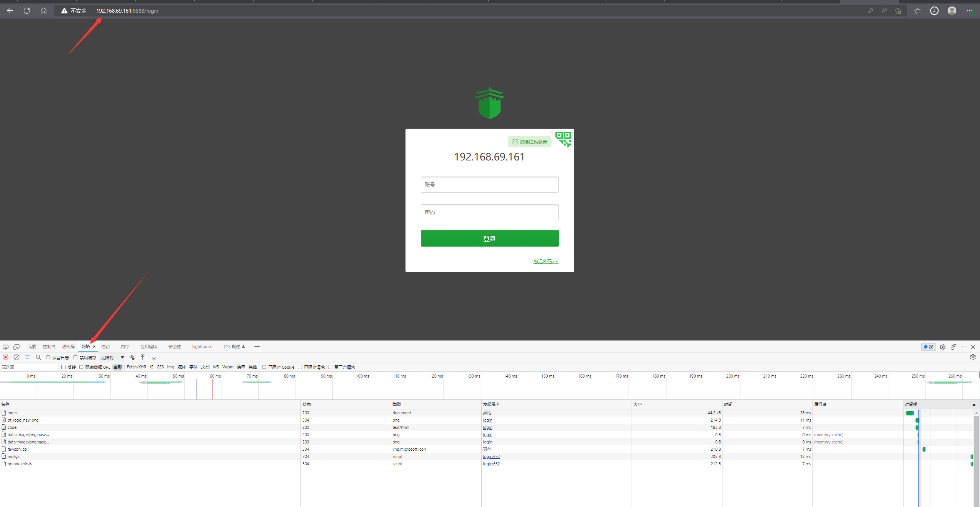Click the 忘记密码 link
Screen dimensions: 980x507
click(x=545, y=262)
